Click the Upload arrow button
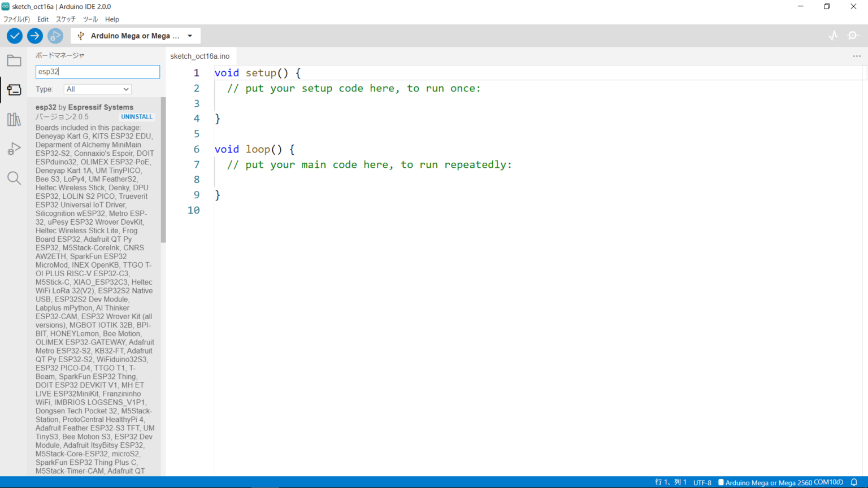868x488 pixels. [x=35, y=36]
